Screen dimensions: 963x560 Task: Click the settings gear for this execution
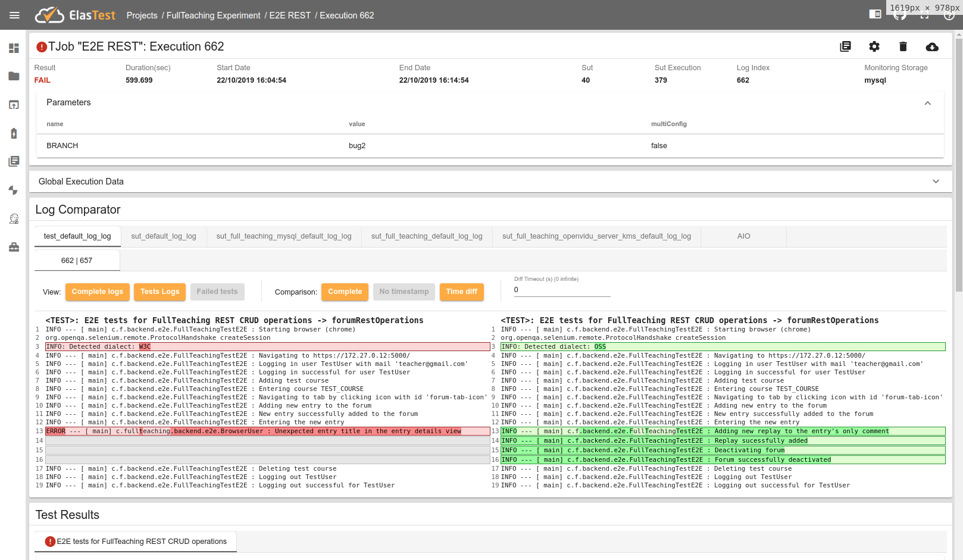pyautogui.click(x=874, y=46)
